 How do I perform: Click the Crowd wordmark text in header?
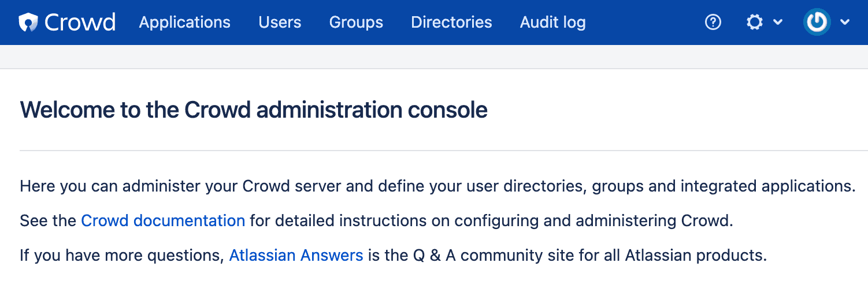(x=80, y=22)
